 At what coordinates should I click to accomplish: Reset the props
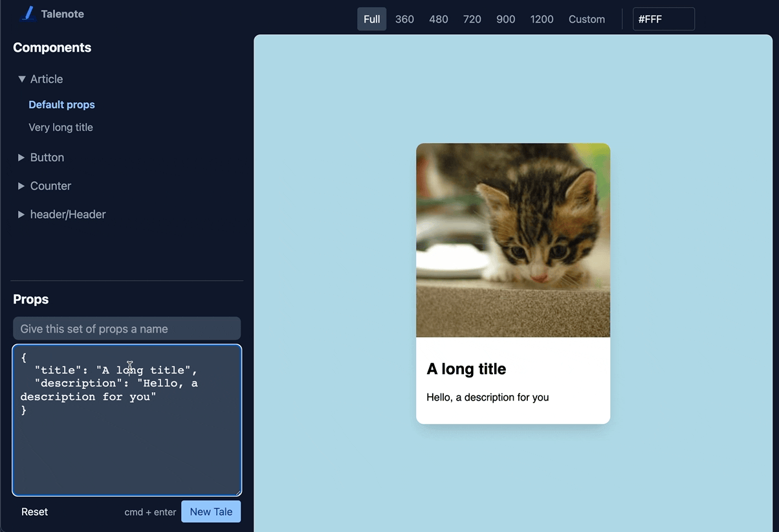tap(35, 512)
